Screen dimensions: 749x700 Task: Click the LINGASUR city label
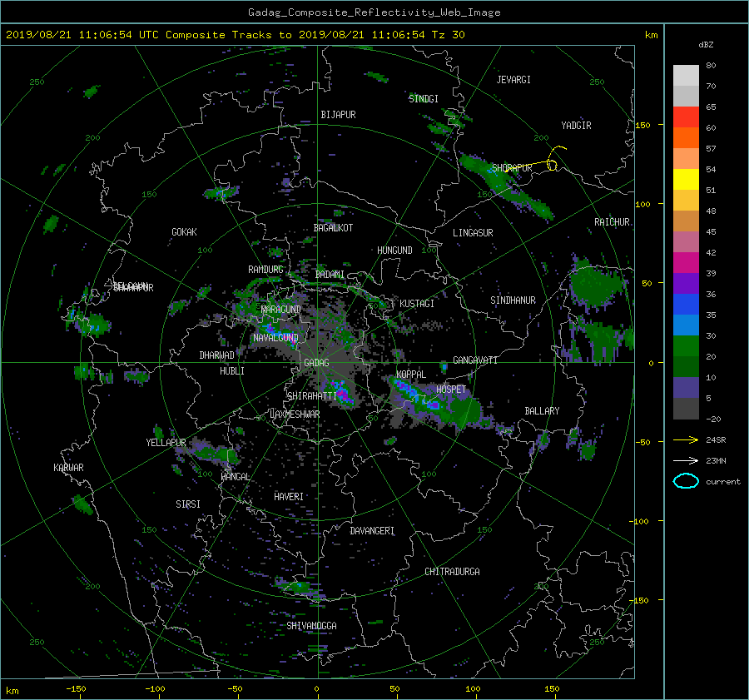(473, 233)
